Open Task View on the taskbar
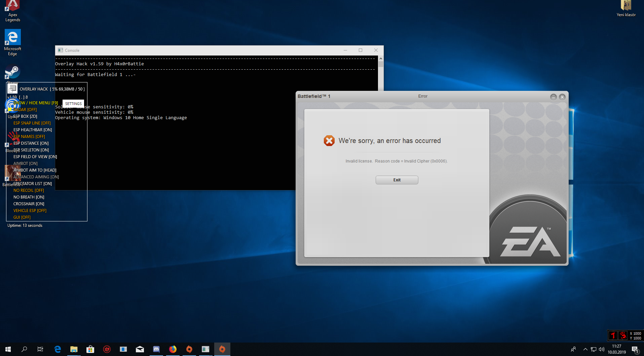This screenshot has height=356, width=644. coord(40,349)
